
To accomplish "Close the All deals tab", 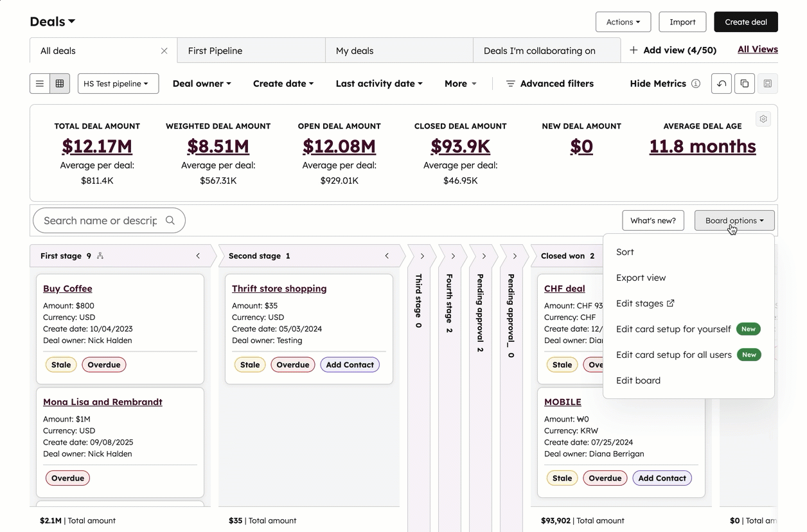I will [x=164, y=51].
